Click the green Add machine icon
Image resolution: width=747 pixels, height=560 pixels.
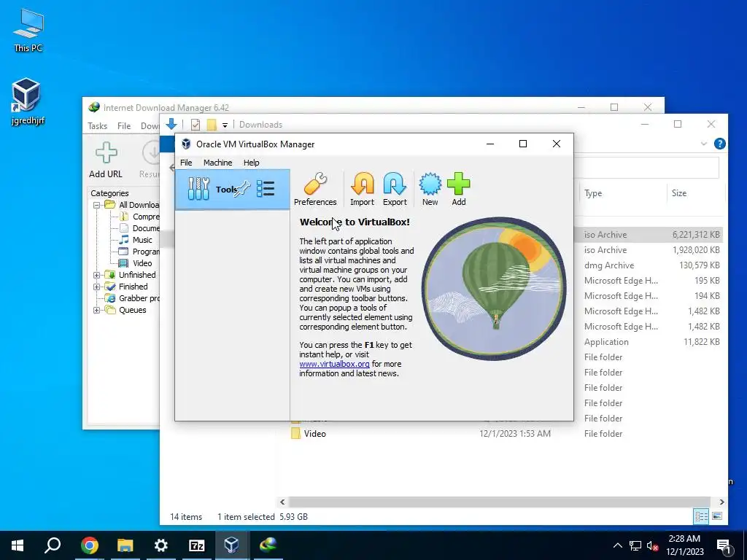pos(458,189)
